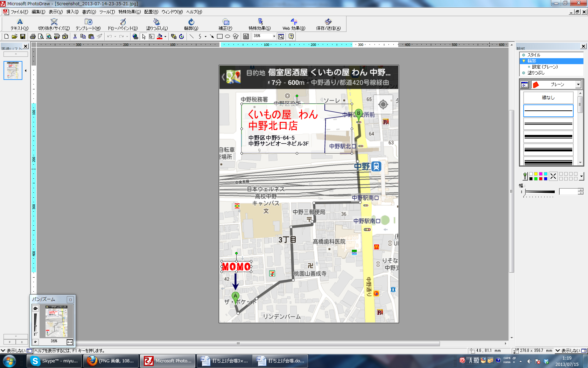The height and width of the screenshot is (368, 588).
Task: Click the width value input field
Action: (x=568, y=192)
